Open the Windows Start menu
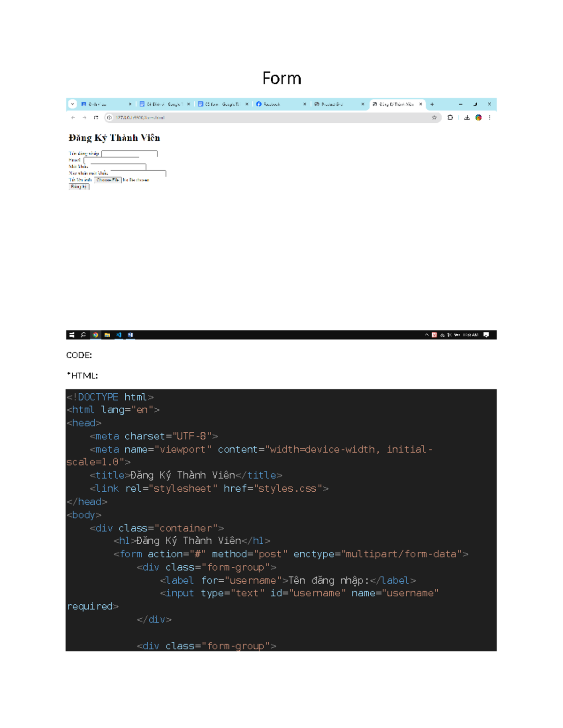This screenshot has height=728, width=563. tap(72, 335)
